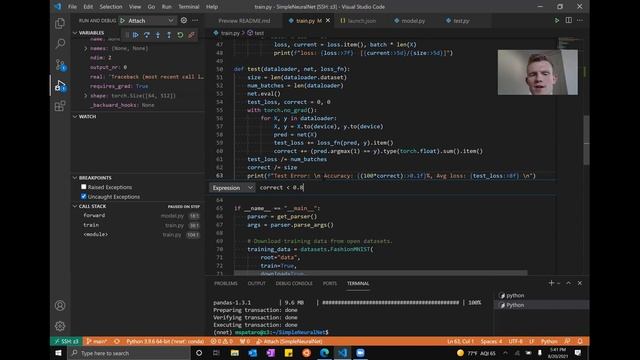Viewport: 640px width, 360px height.
Task: Click the minimap code overview
Action: 570,43
